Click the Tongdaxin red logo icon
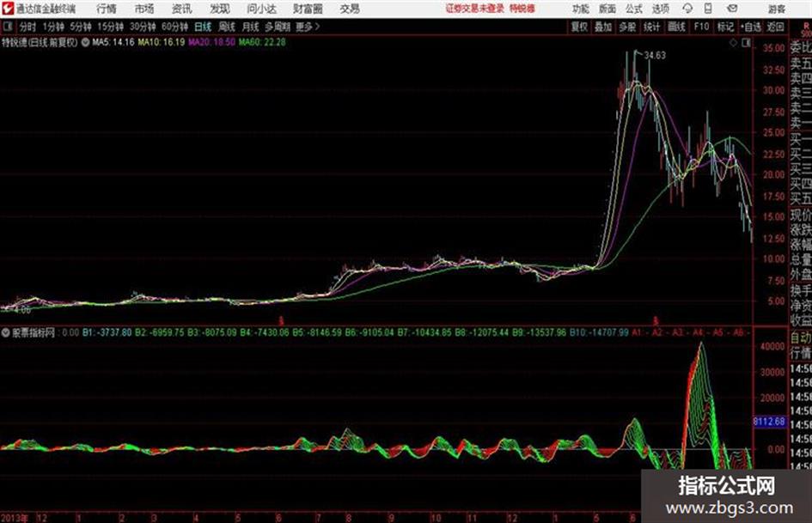 [7, 9]
